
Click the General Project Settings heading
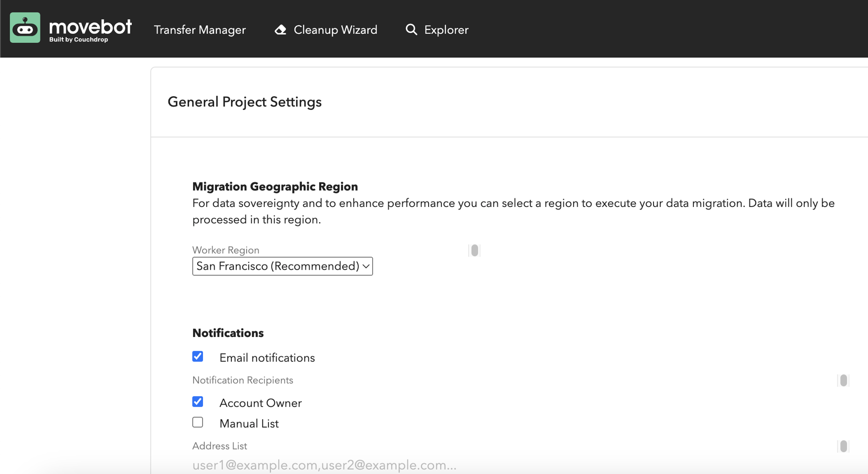pyautogui.click(x=244, y=102)
